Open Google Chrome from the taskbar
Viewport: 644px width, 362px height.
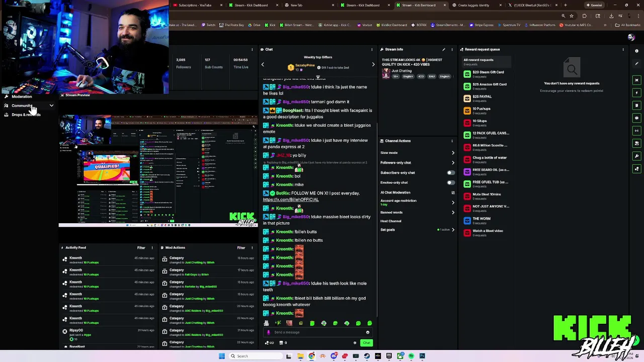311,356
